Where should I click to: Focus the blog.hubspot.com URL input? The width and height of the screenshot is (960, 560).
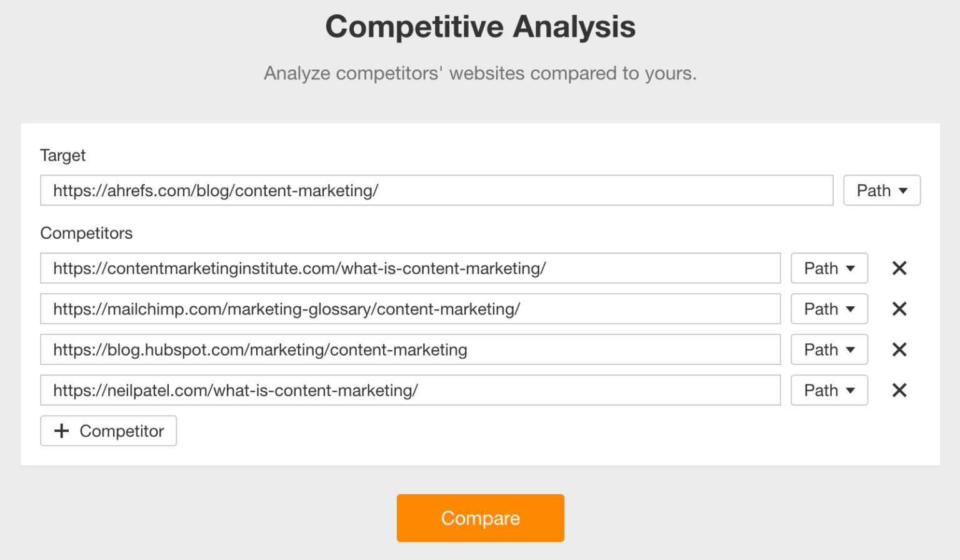coord(410,349)
